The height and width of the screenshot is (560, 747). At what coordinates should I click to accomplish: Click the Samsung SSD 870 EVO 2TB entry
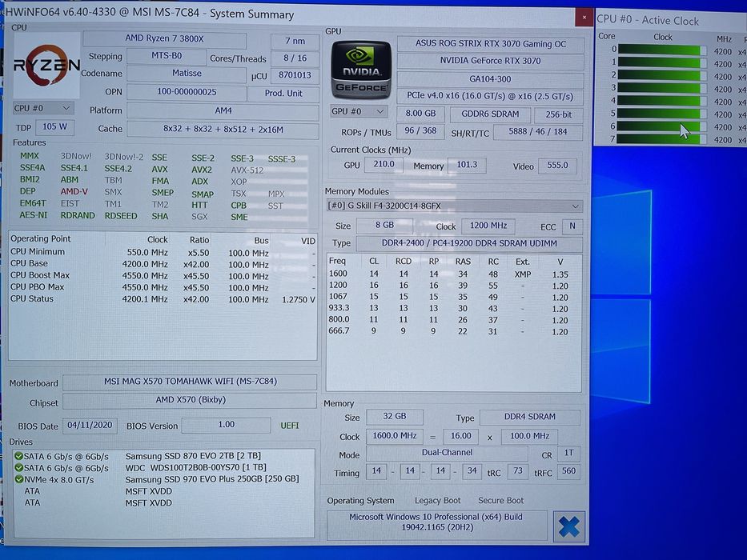click(x=193, y=456)
